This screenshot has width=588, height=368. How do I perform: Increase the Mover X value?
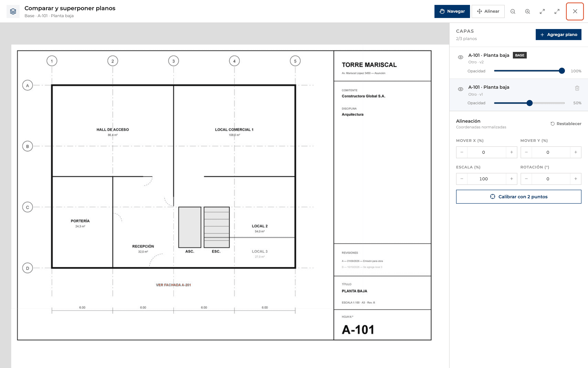coord(511,152)
